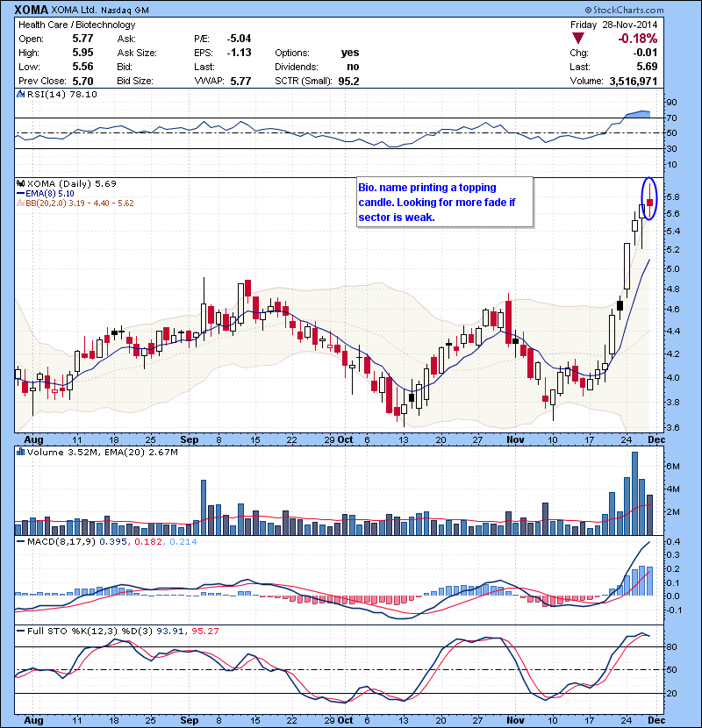Click the Dividends value no
The image size is (702, 728).
(353, 67)
